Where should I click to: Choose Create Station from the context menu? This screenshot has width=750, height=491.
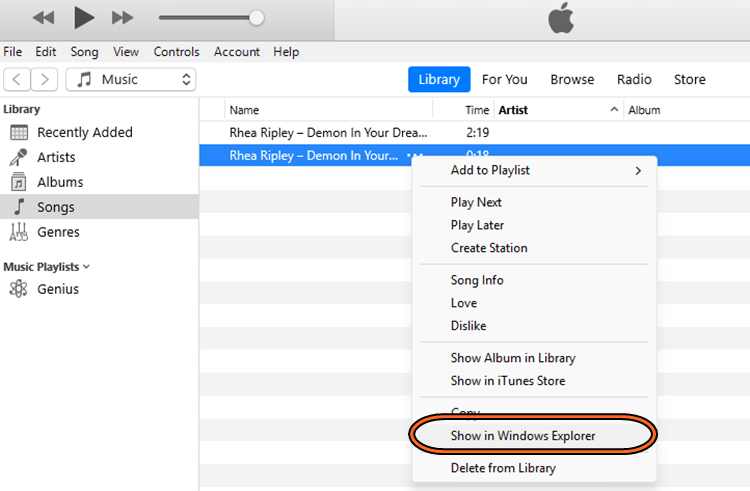point(534,248)
